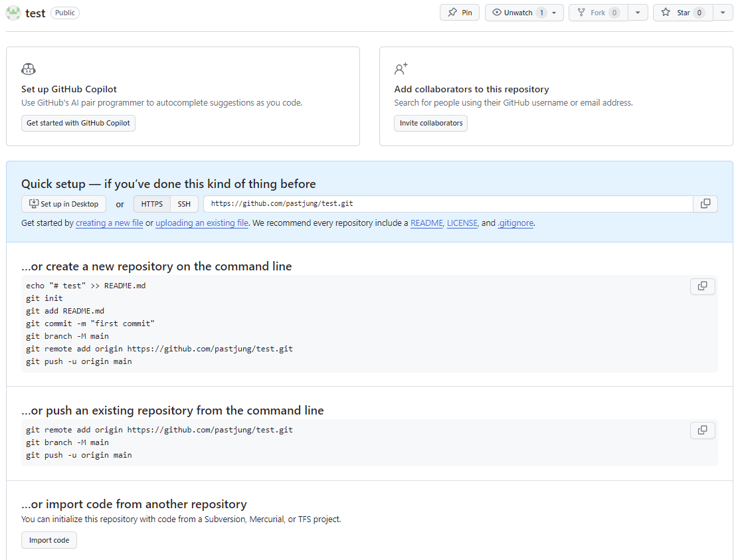Click the 'echo "# test" >> README.md' line

pyautogui.click(x=86, y=285)
